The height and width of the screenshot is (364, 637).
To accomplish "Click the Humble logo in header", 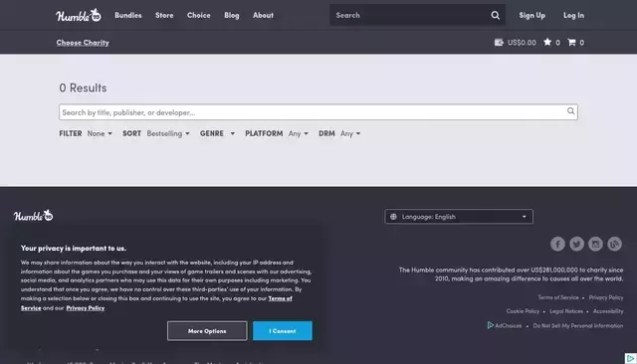I will [x=79, y=16].
